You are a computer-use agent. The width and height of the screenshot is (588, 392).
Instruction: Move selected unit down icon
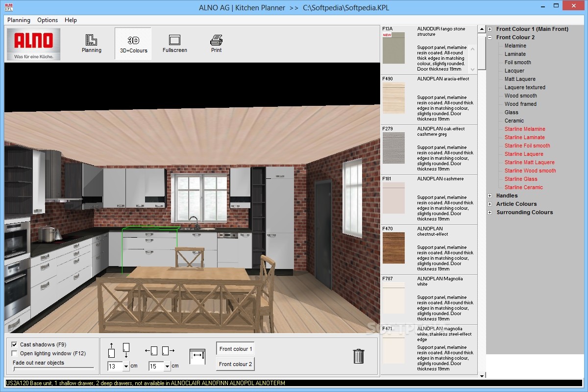pyautogui.click(x=126, y=350)
